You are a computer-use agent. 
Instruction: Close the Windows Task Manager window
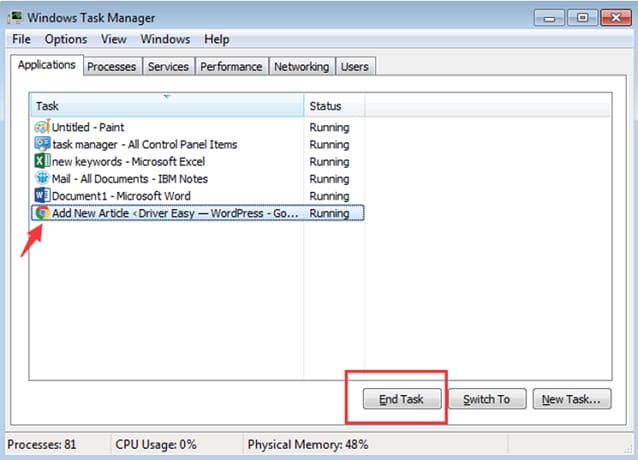click(x=616, y=18)
